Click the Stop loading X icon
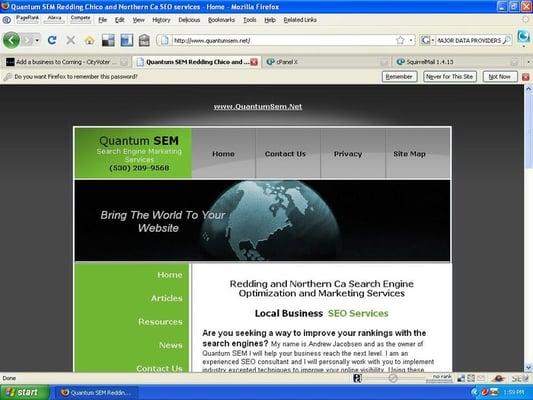This screenshot has width=533, height=400. [x=71, y=40]
